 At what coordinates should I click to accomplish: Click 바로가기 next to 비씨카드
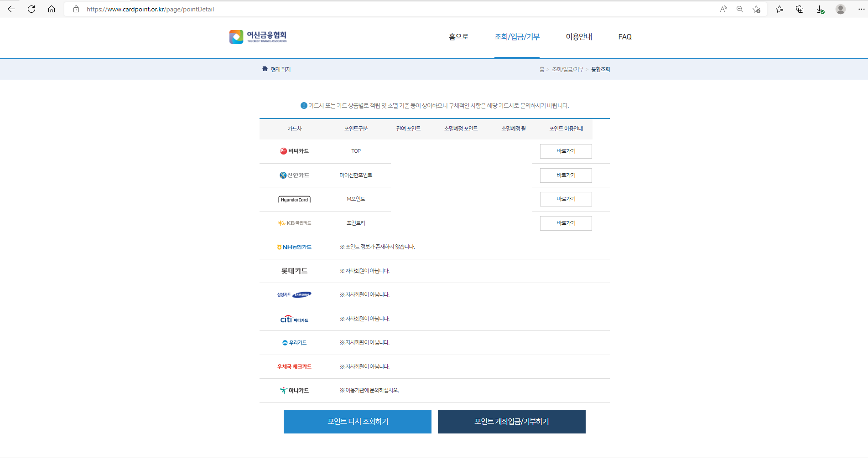[566, 151]
